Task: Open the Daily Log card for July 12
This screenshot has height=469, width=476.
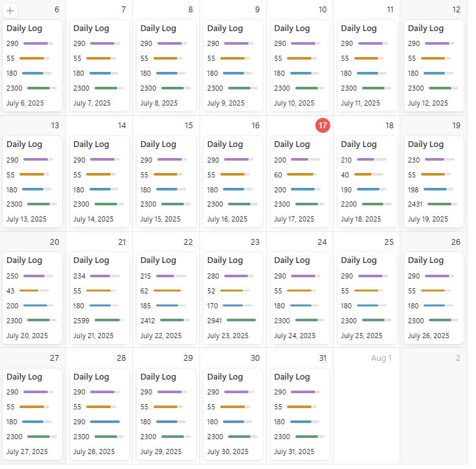Action: tap(434, 65)
